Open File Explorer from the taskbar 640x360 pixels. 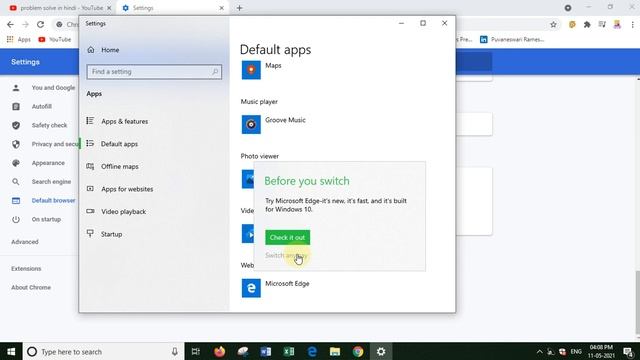point(335,351)
